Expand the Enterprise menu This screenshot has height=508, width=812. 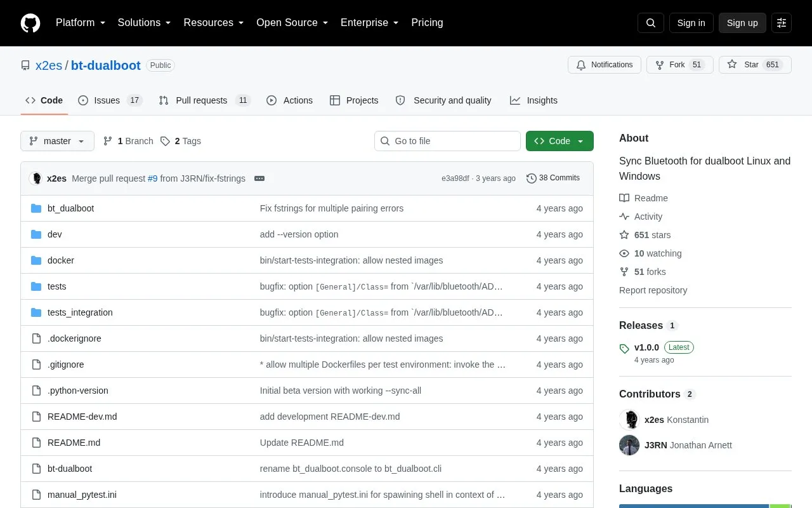pos(370,23)
